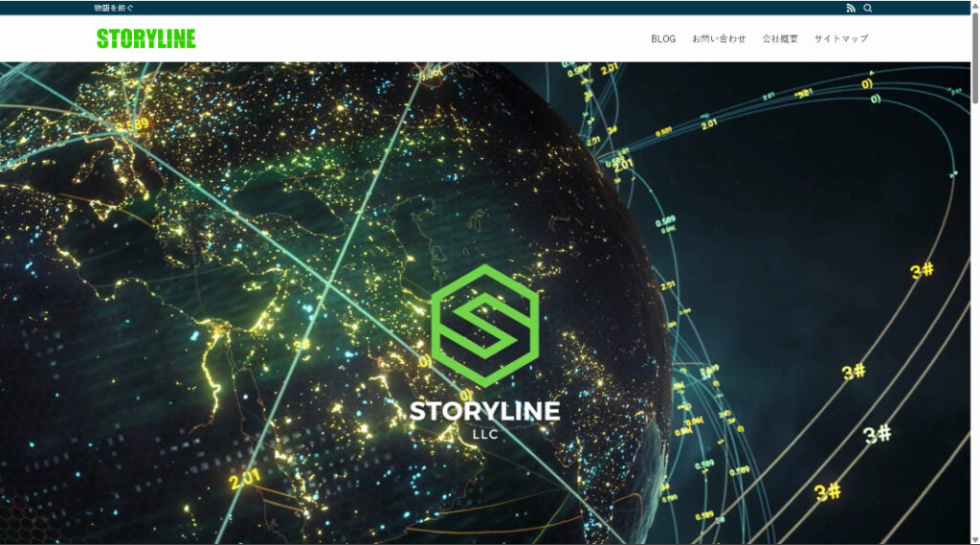
Task: Click the white 3# marker on the hero
Action: coord(878,434)
